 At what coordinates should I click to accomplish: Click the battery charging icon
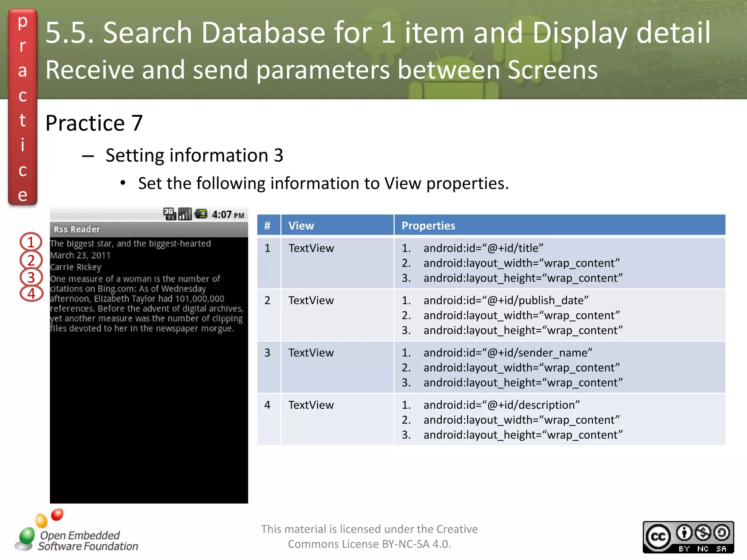point(201,214)
